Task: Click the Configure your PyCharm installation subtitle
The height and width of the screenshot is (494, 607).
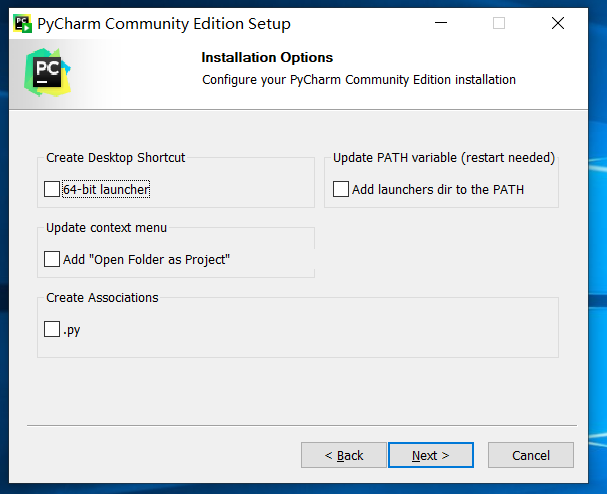Action: (x=359, y=80)
